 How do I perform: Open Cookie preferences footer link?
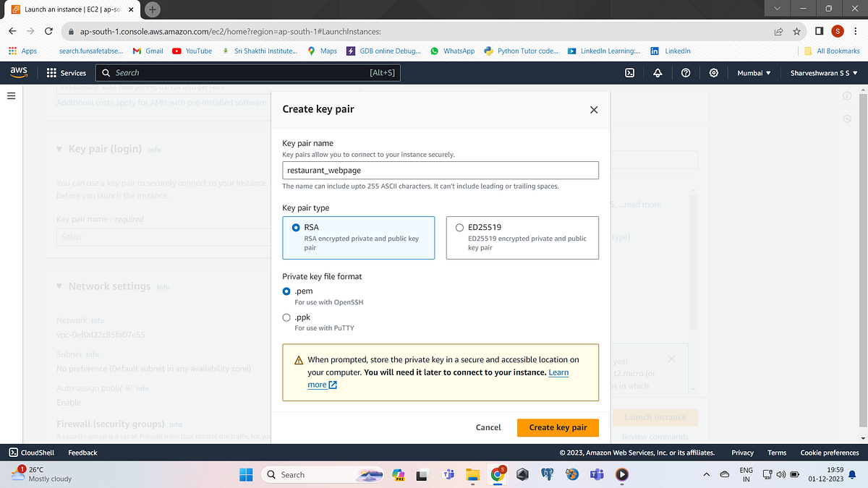point(830,453)
